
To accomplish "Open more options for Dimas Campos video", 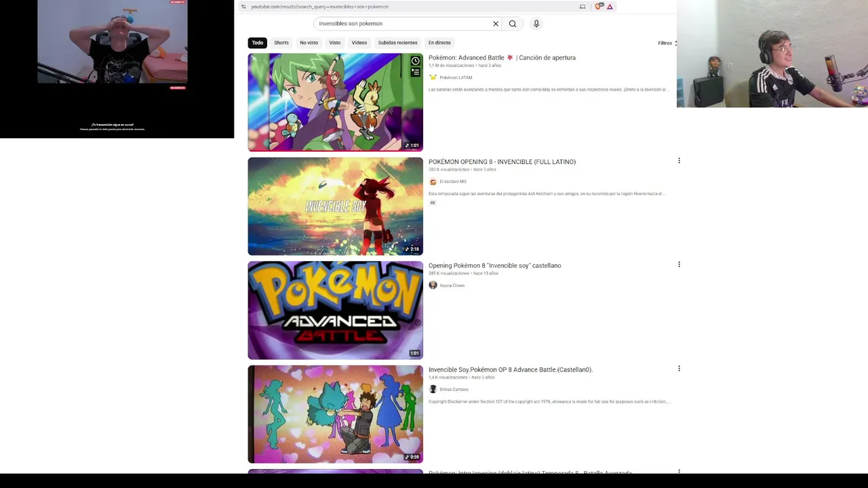I will (x=679, y=369).
